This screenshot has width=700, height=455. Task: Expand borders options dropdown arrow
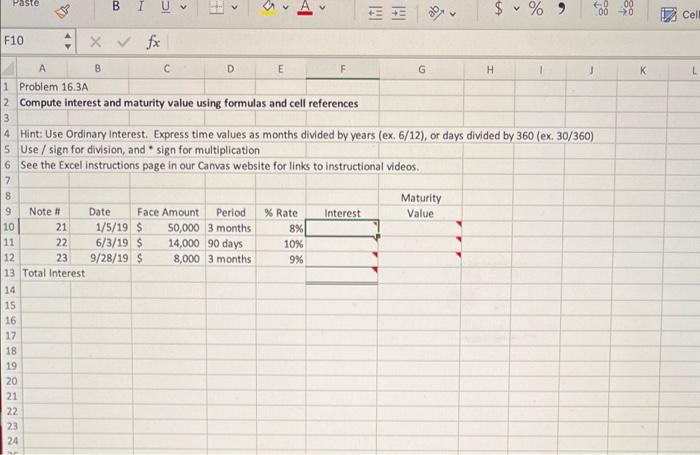(234, 8)
